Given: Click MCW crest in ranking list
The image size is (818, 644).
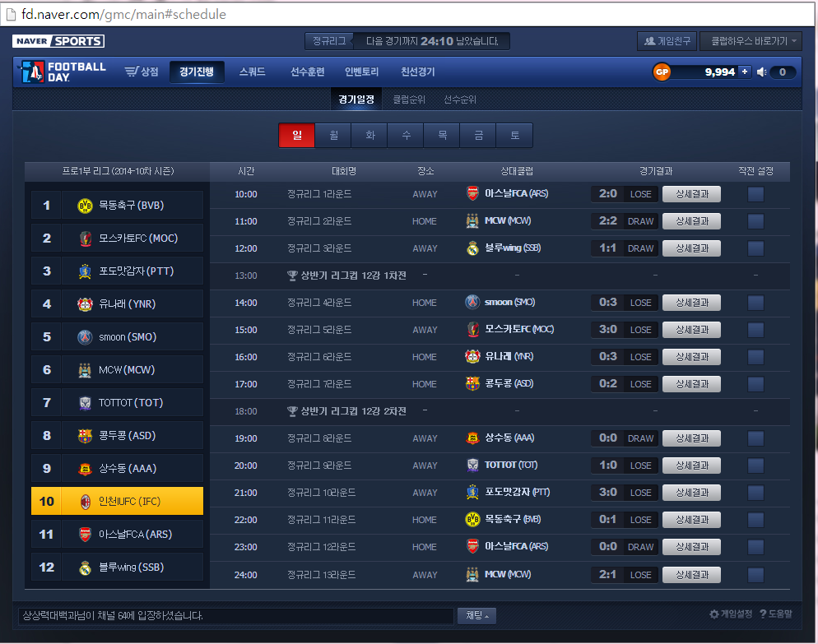Looking at the screenshot, I should [85, 370].
